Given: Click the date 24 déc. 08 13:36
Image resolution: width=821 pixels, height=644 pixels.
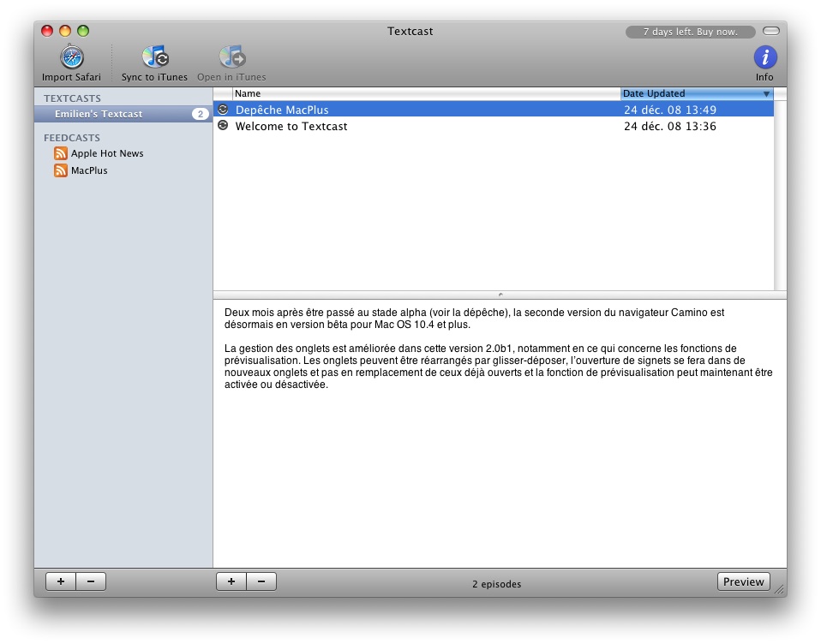Looking at the screenshot, I should [669, 126].
